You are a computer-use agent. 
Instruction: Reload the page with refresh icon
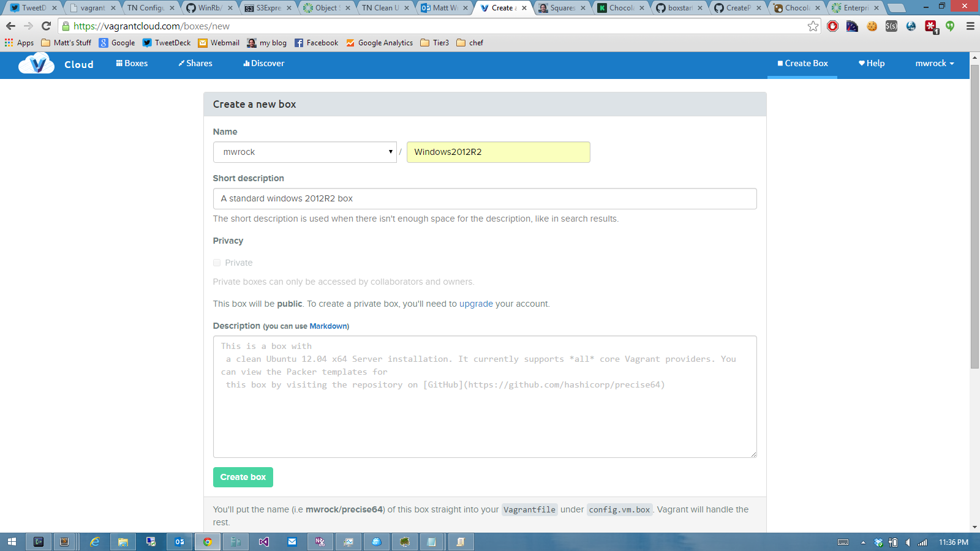pyautogui.click(x=46, y=26)
